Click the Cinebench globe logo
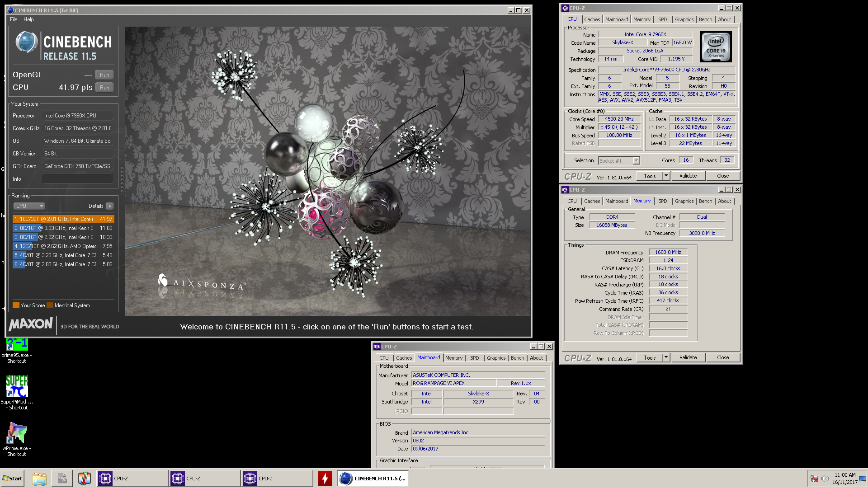The width and height of the screenshot is (868, 488). [26, 42]
